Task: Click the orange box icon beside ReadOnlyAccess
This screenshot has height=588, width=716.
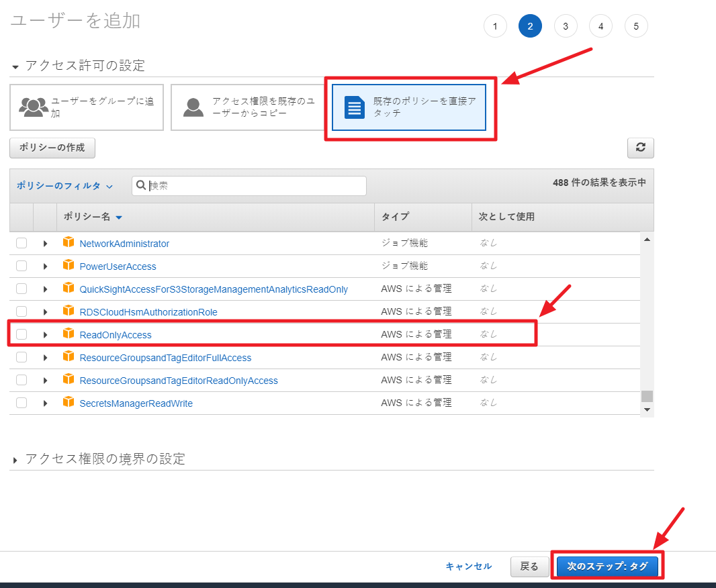Action: (69, 334)
